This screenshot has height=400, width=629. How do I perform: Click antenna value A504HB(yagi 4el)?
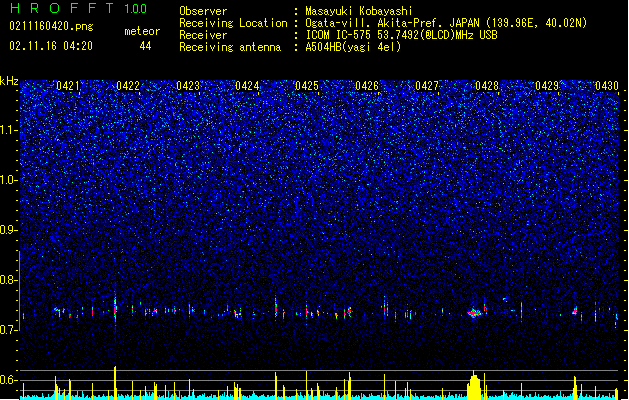[x=353, y=47]
